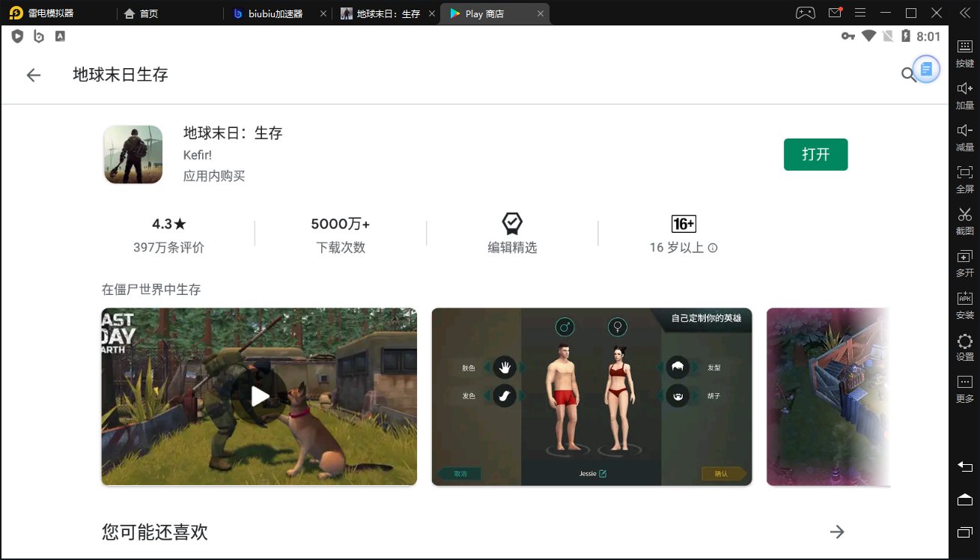
Task: Close the Play 商店 tab
Action: point(540,13)
